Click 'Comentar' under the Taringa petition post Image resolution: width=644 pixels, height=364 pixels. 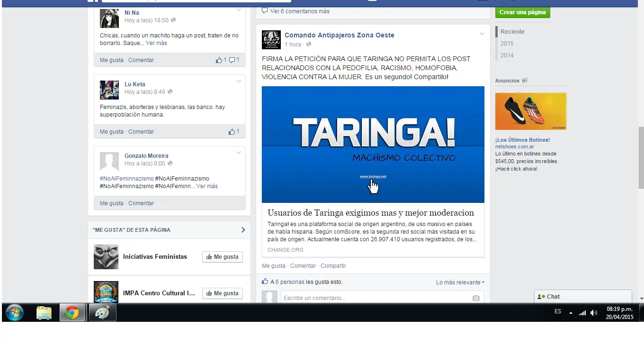303,266
